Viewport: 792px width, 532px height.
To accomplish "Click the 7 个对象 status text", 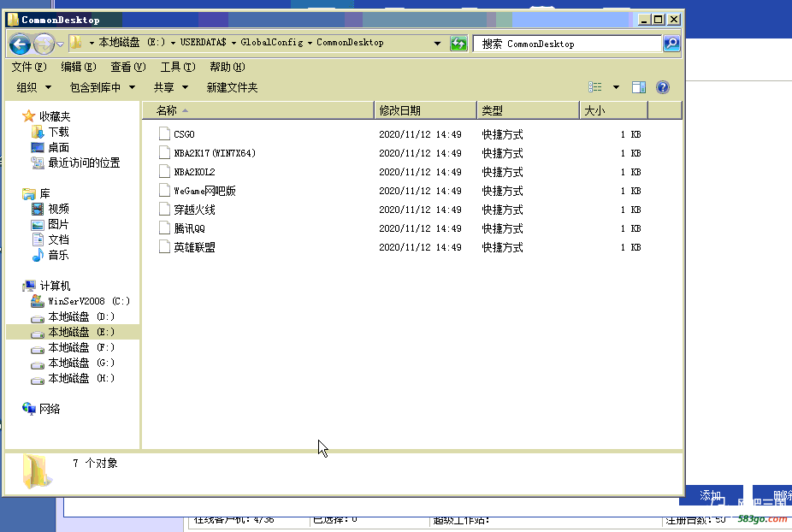I will tap(95, 464).
